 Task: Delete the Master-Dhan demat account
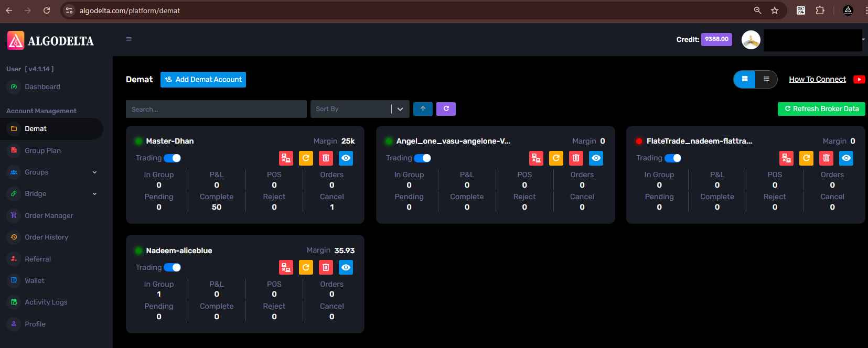click(326, 158)
